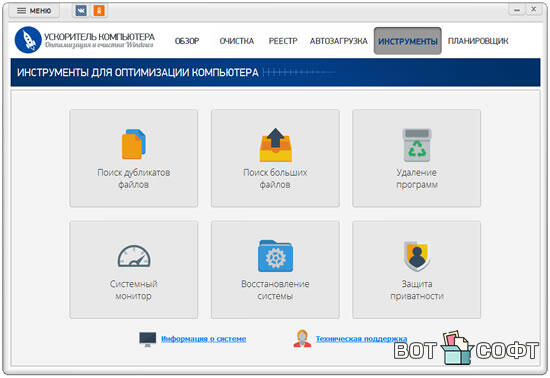The width and height of the screenshot is (550, 378).
Task: Click the rocket logo of Ускоритель Компьютера
Action: [28, 40]
